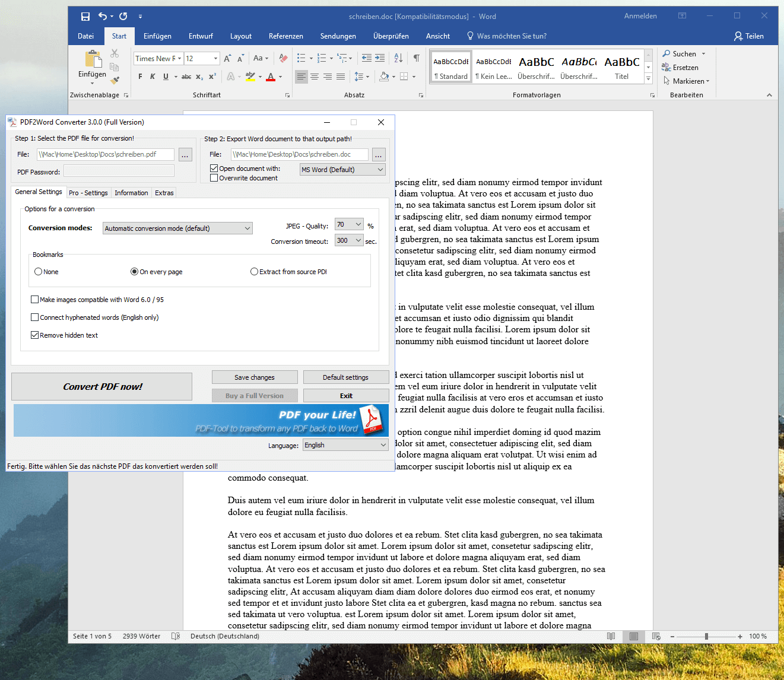
Task: Click the line spacing icon
Action: tap(358, 77)
